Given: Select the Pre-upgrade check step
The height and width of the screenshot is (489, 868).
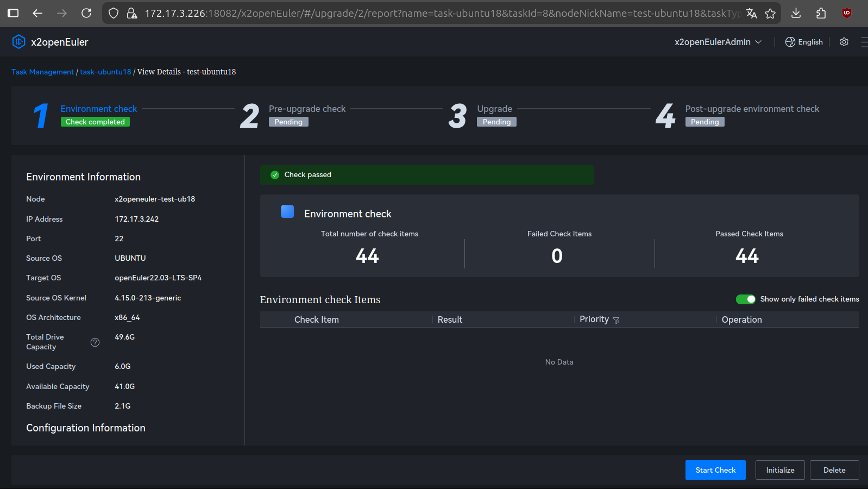Looking at the screenshot, I should point(307,109).
